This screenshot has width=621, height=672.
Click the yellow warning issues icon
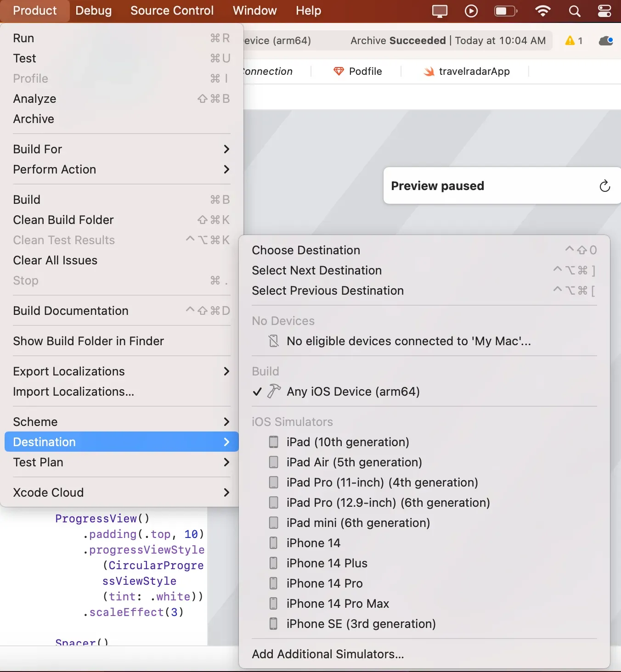coord(570,40)
